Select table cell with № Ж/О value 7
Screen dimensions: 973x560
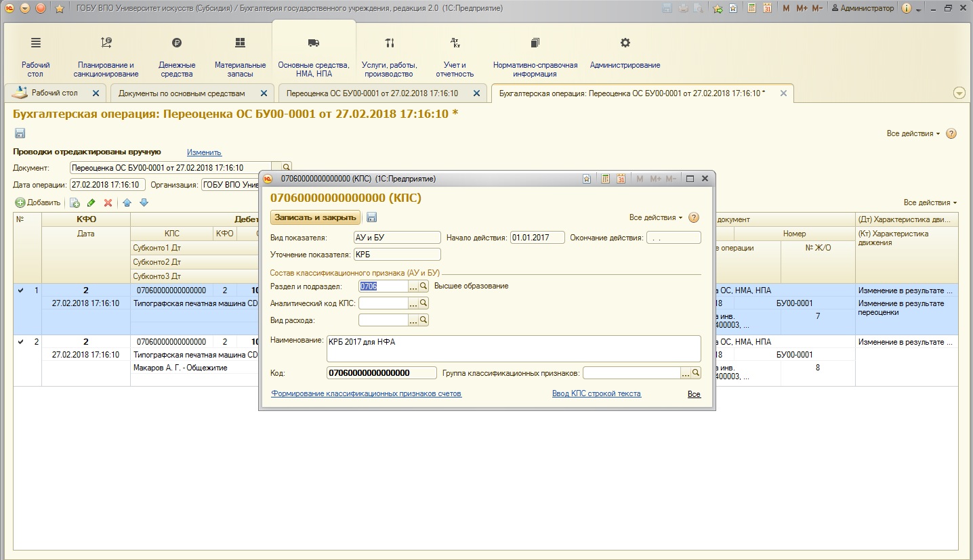tap(818, 316)
